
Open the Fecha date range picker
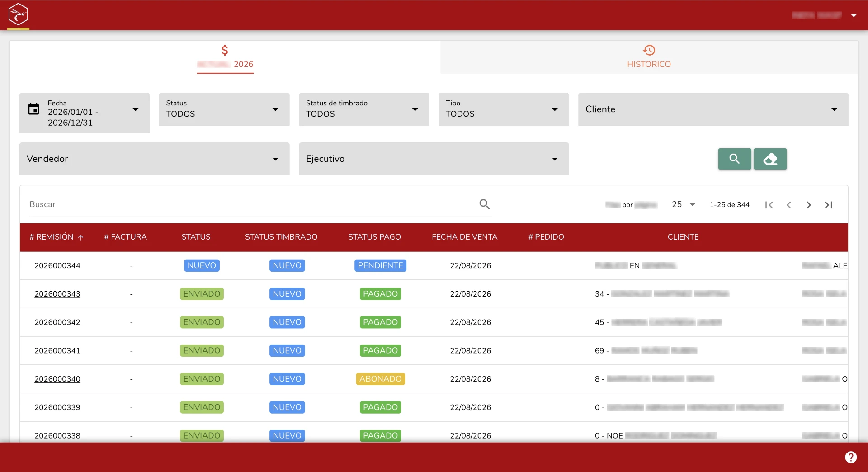tap(85, 113)
